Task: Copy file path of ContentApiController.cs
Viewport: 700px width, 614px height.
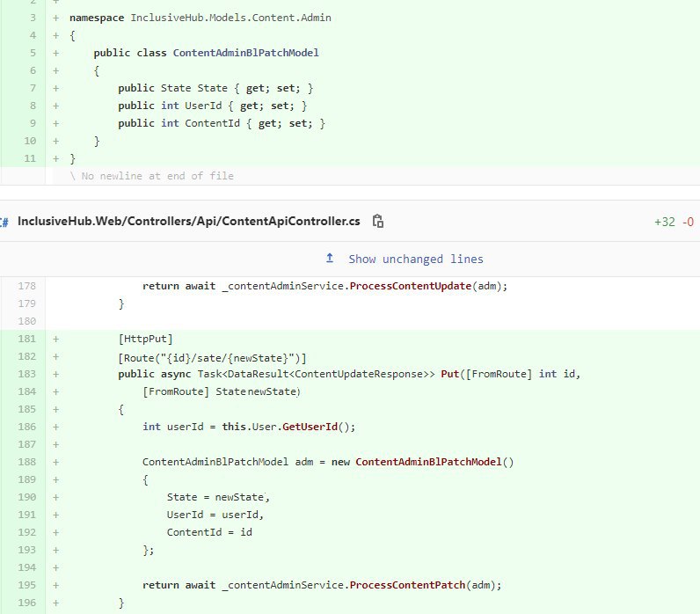Action: (x=378, y=221)
